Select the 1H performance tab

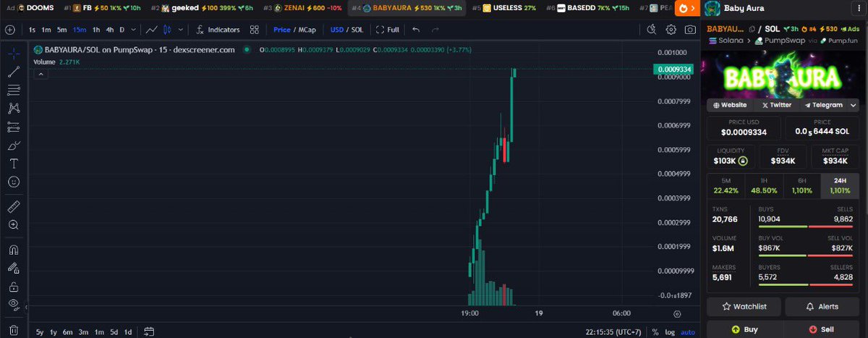click(x=764, y=186)
